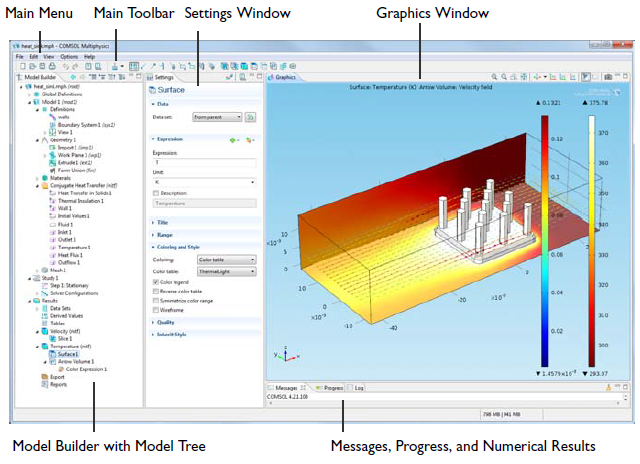The image size is (640, 464).
Task: Open the Unit dropdown showing K
Action: (204, 182)
